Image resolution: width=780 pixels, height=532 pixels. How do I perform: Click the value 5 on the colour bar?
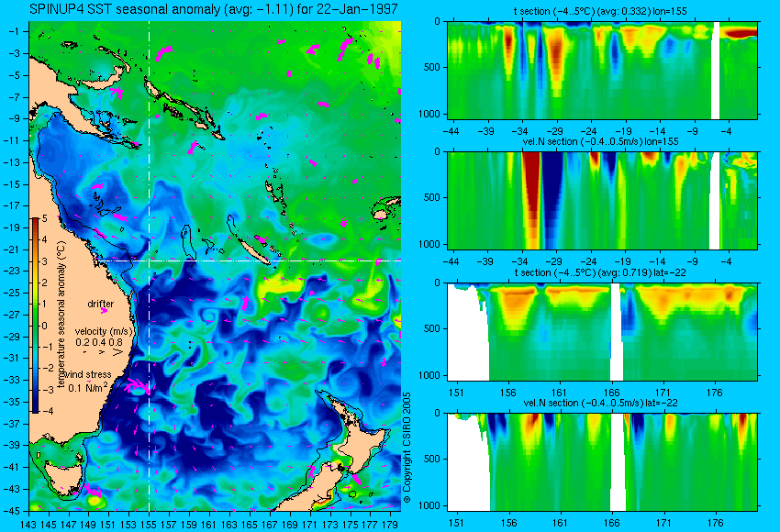(x=45, y=218)
